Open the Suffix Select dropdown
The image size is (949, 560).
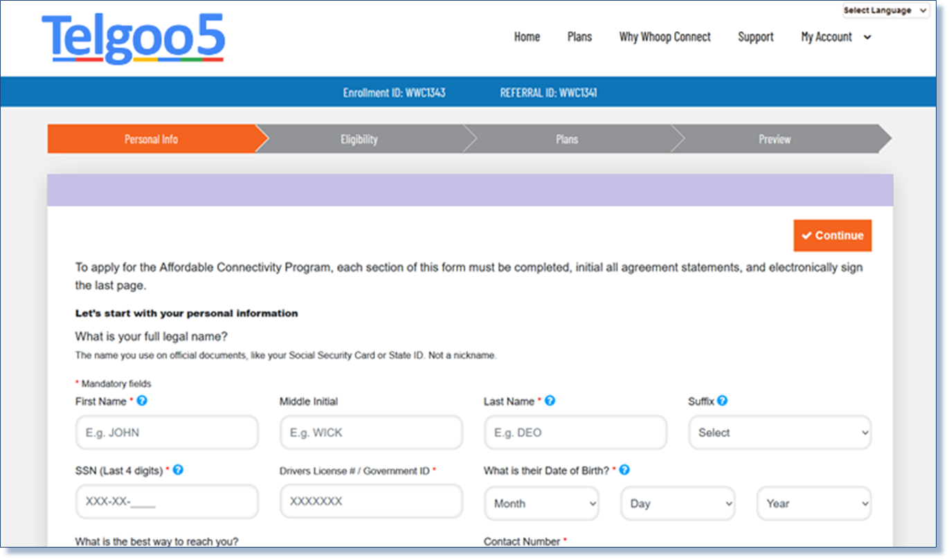click(x=779, y=432)
